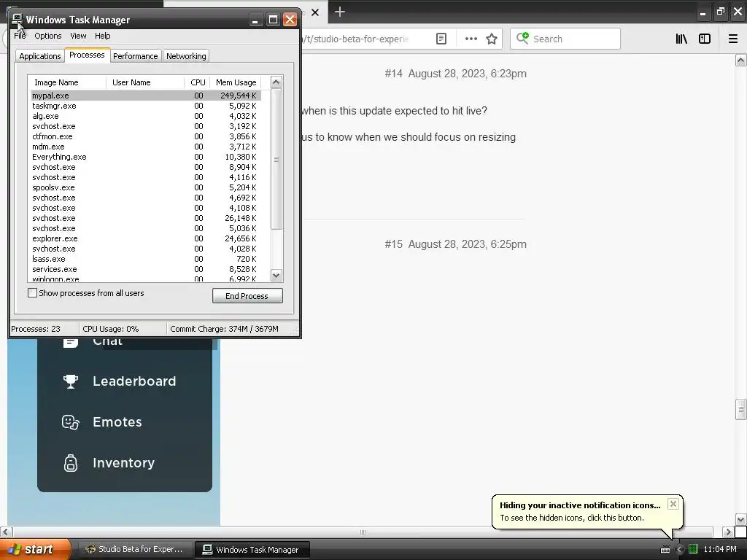Screen dimensions: 747x560
Task: Show hidden tray icons arrow button
Action: tap(680, 550)
